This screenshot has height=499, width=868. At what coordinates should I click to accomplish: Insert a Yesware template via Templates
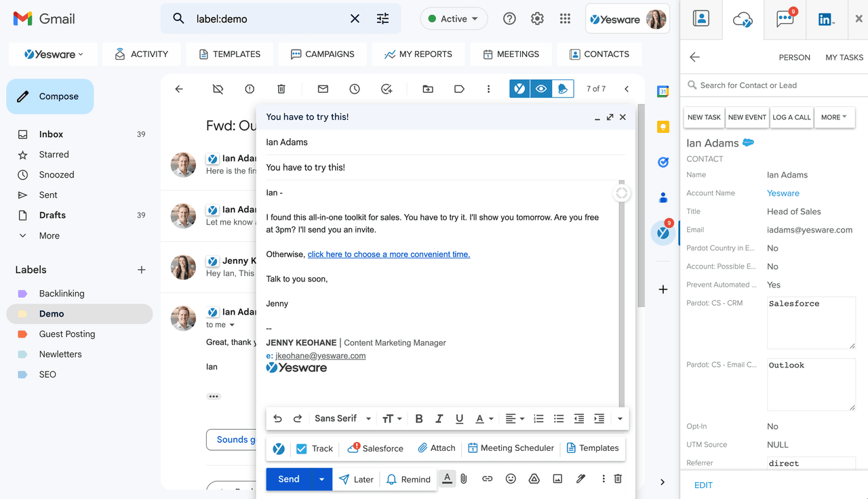pos(592,448)
